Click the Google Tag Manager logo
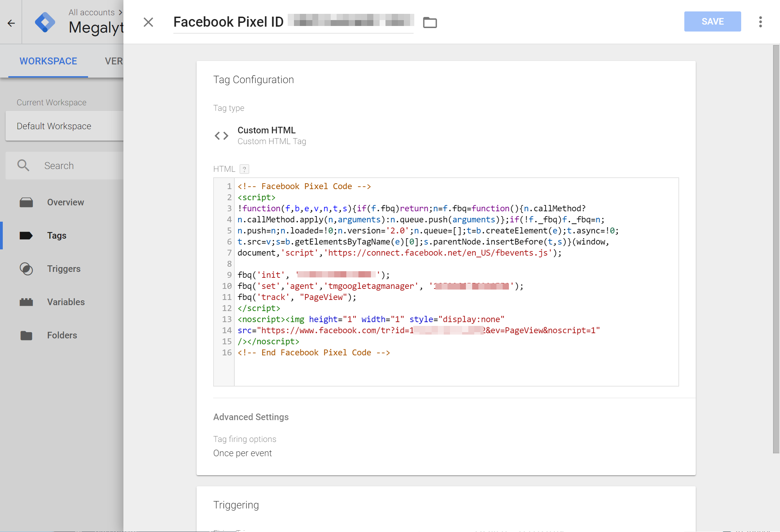The height and width of the screenshot is (532, 780). [x=45, y=23]
